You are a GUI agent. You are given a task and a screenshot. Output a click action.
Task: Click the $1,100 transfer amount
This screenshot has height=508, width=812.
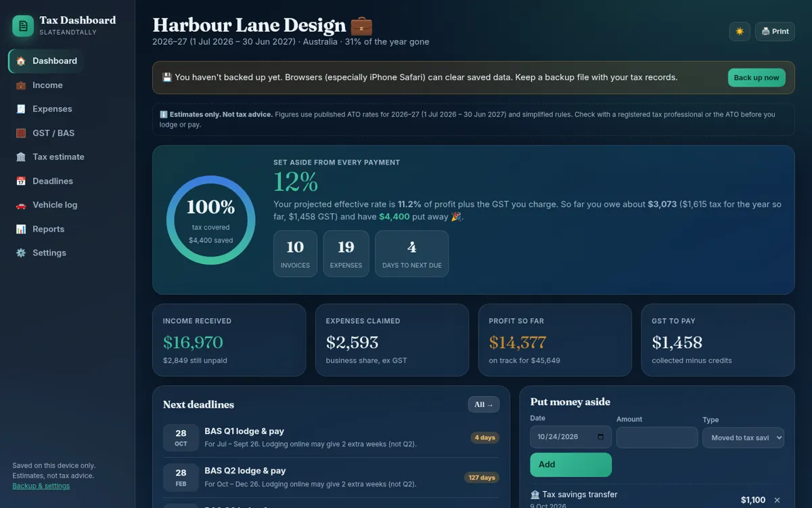(753, 500)
